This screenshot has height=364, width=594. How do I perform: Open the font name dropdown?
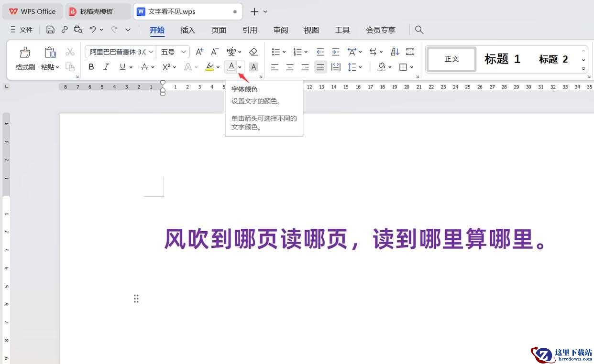click(x=151, y=52)
